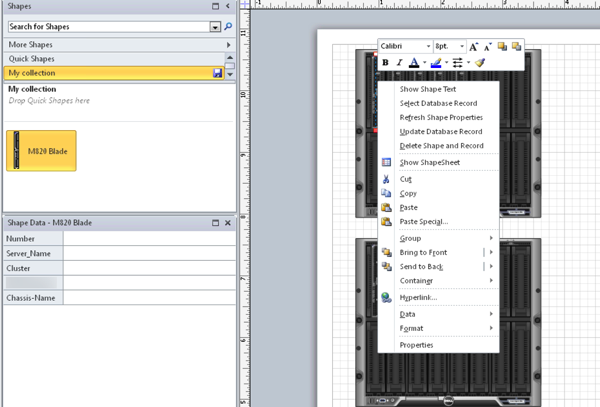Click the Bring to Front toolbar icon
This screenshot has height=407, width=600.
[x=503, y=47]
